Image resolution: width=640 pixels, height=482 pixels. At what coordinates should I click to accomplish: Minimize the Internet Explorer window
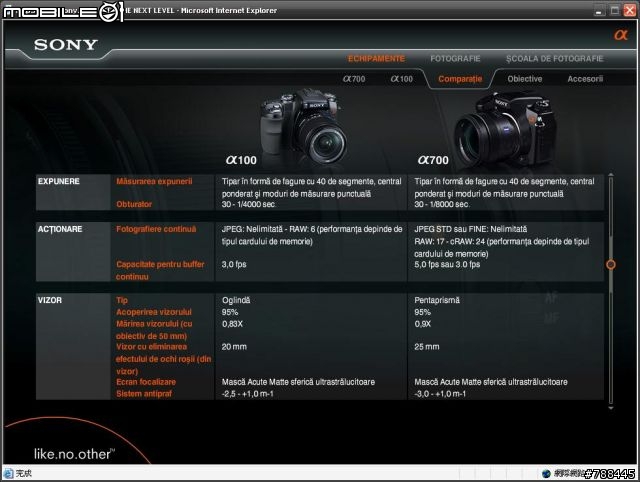pyautogui.click(x=599, y=11)
